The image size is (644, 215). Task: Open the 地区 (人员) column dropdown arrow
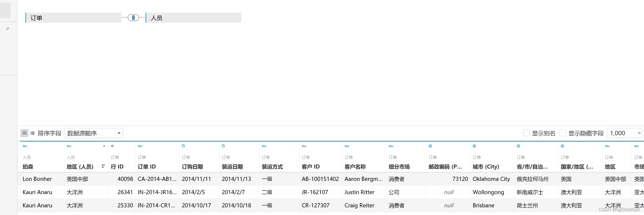[x=104, y=146]
